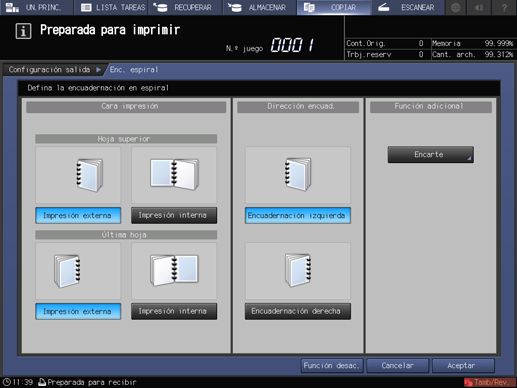This screenshot has width=517, height=388.
Task: Click the Tamb/Rev. status indicator
Action: (489, 382)
